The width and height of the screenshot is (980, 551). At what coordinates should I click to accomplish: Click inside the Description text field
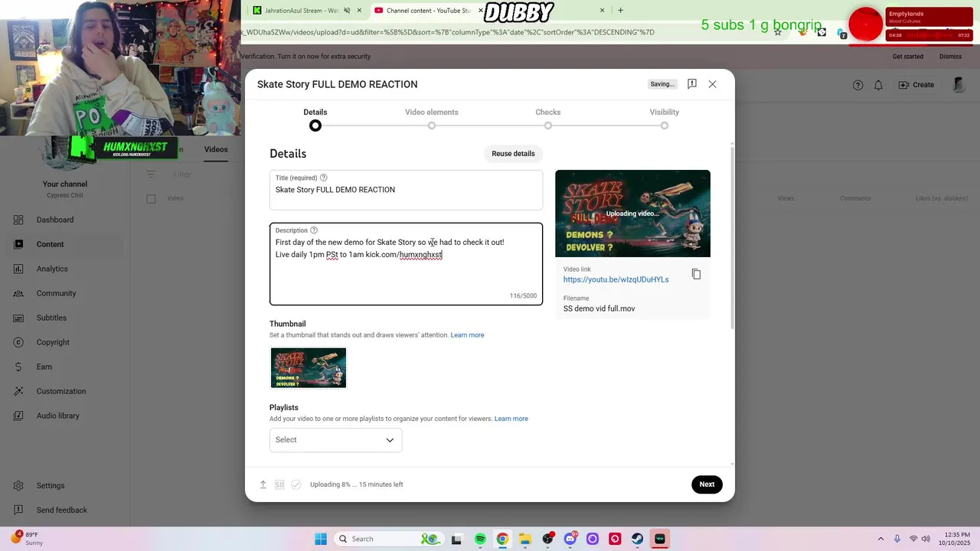pos(406,264)
